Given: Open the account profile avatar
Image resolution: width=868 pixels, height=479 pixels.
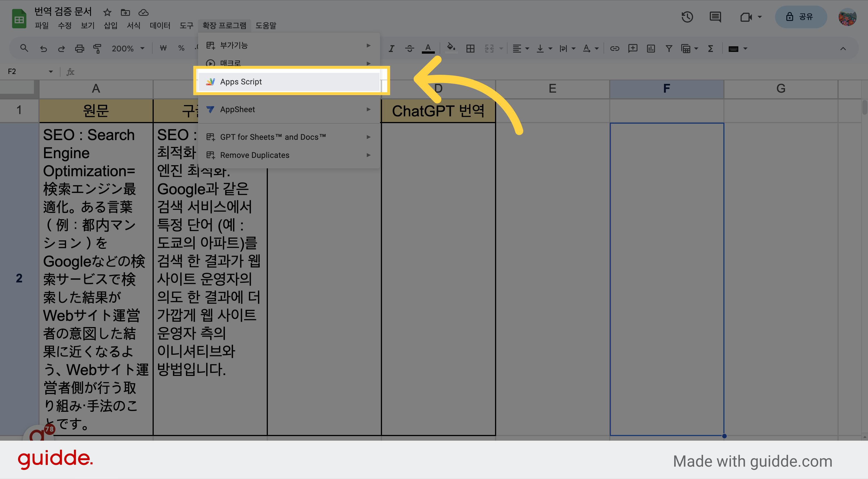Looking at the screenshot, I should tap(847, 17).
